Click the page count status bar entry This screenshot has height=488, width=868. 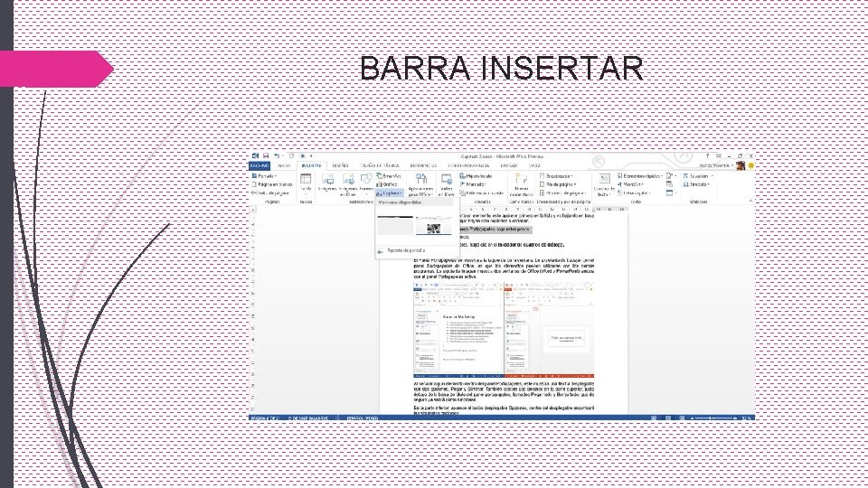coord(266,418)
